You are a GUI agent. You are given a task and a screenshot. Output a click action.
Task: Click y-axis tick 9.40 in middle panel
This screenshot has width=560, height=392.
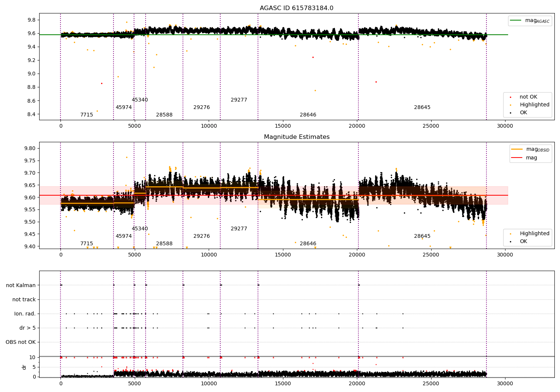pos(29,246)
